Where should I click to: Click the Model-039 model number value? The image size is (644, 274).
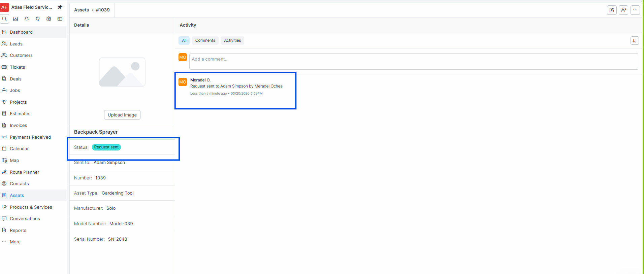click(121, 224)
